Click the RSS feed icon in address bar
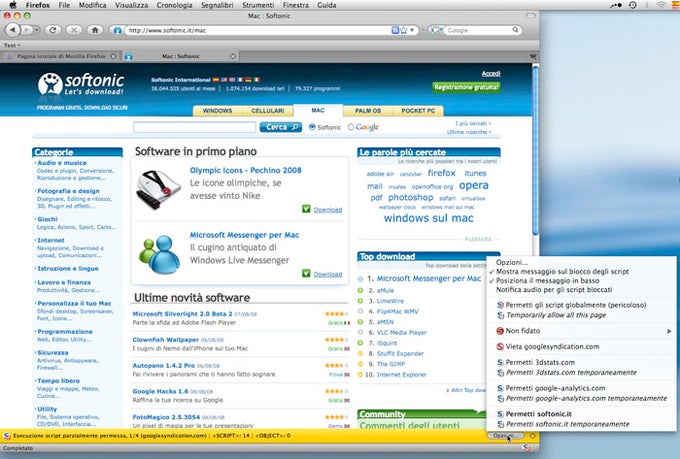 pos(395,30)
